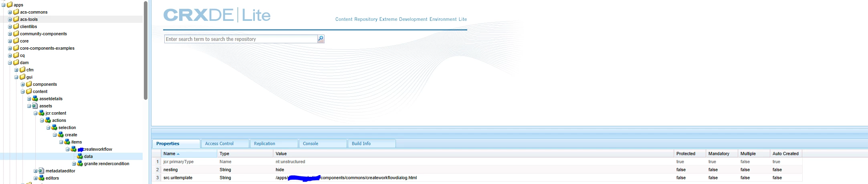Click the data node icon

point(80,156)
